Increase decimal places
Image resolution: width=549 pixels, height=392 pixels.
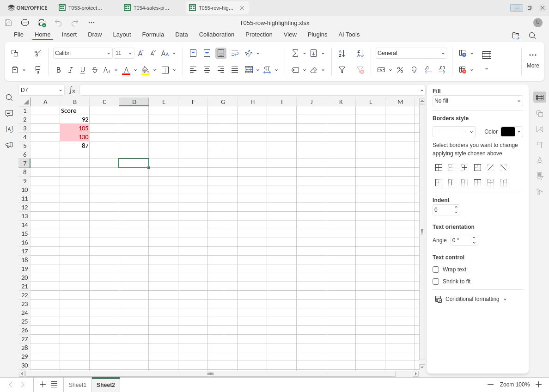click(442, 70)
